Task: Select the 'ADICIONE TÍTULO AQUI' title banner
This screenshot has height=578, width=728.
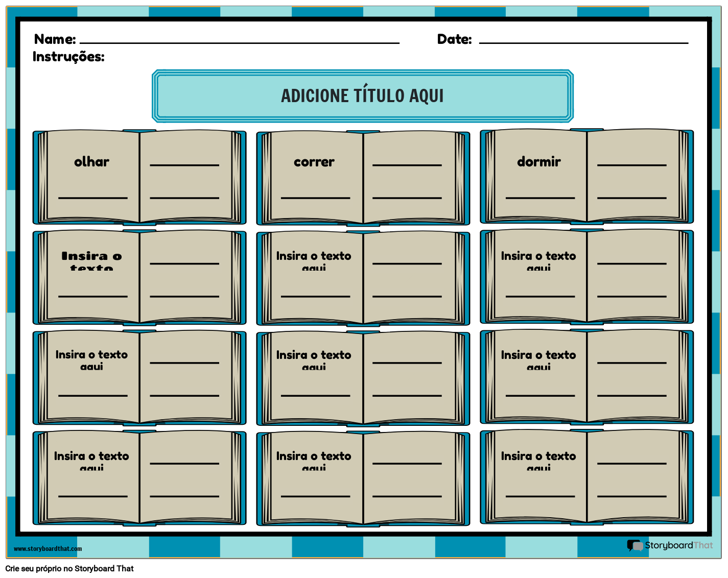Action: point(362,96)
